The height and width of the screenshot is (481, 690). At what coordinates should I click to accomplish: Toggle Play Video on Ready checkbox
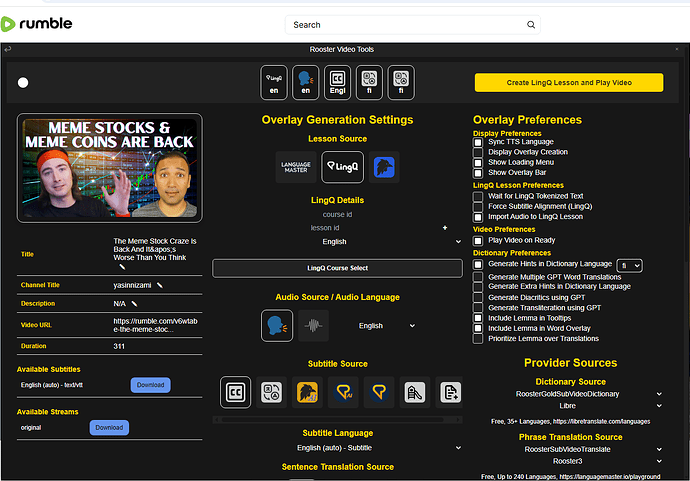coord(478,241)
